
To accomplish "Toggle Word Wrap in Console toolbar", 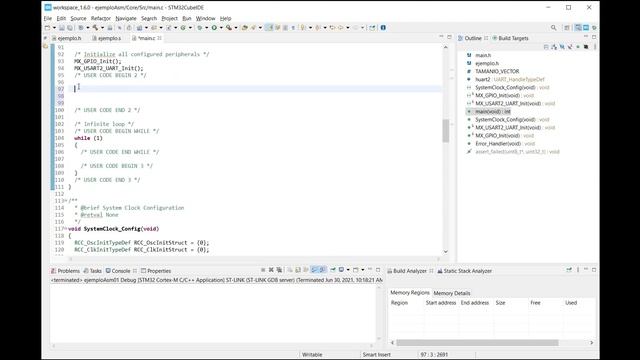I will click(306, 270).
